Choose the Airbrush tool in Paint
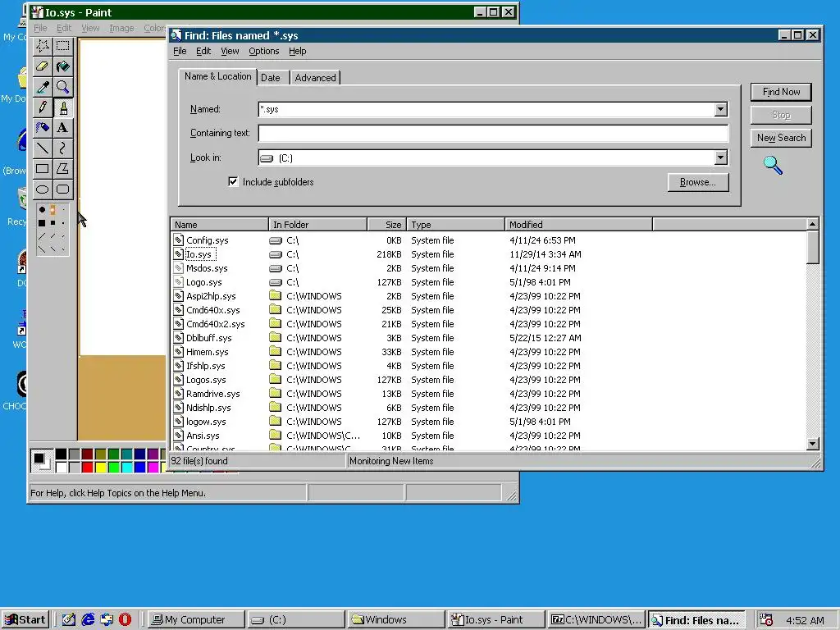The width and height of the screenshot is (840, 630). click(x=43, y=127)
